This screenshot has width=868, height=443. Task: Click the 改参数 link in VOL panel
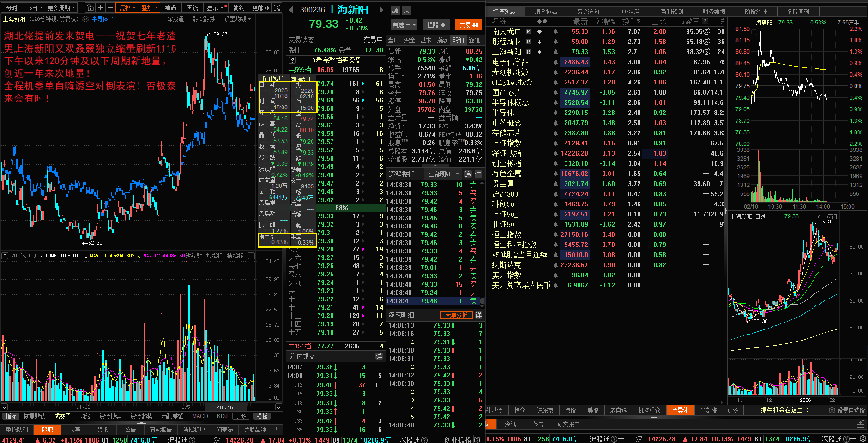(193, 256)
